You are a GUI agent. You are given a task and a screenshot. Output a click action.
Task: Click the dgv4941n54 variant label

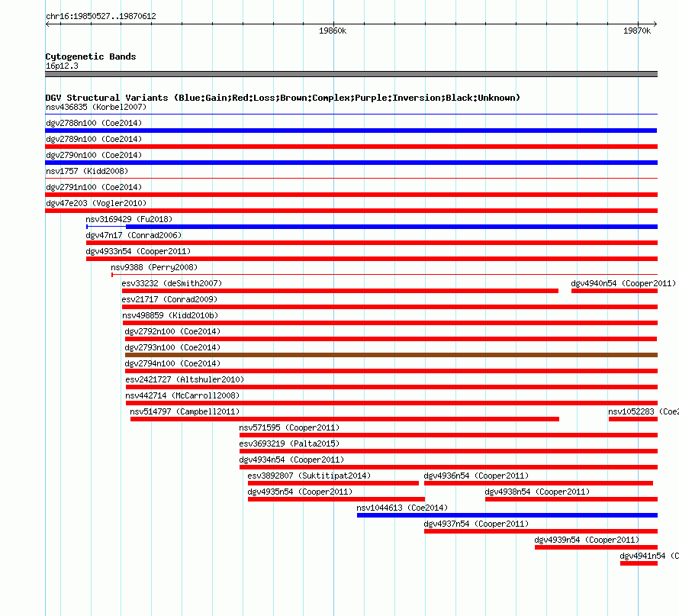click(x=649, y=556)
